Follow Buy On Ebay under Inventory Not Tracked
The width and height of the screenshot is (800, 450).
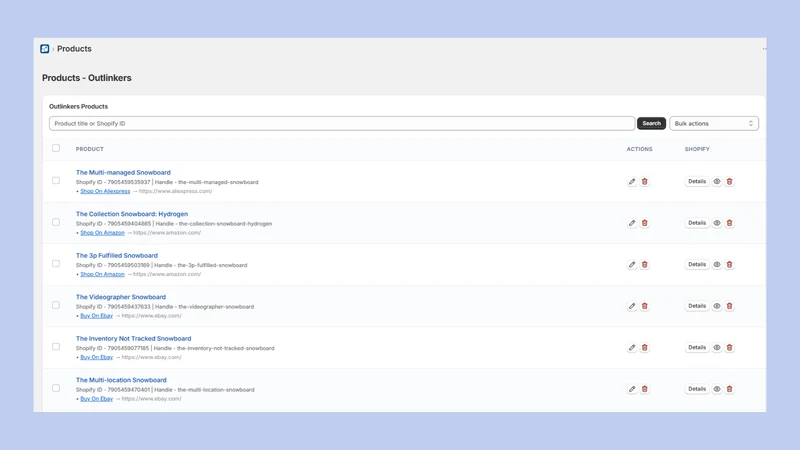click(96, 357)
